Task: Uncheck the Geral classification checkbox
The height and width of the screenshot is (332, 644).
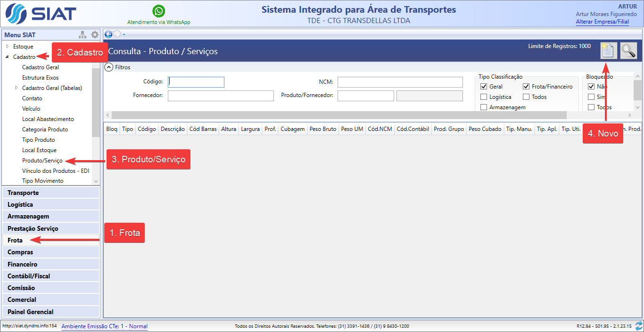Action: click(x=484, y=87)
